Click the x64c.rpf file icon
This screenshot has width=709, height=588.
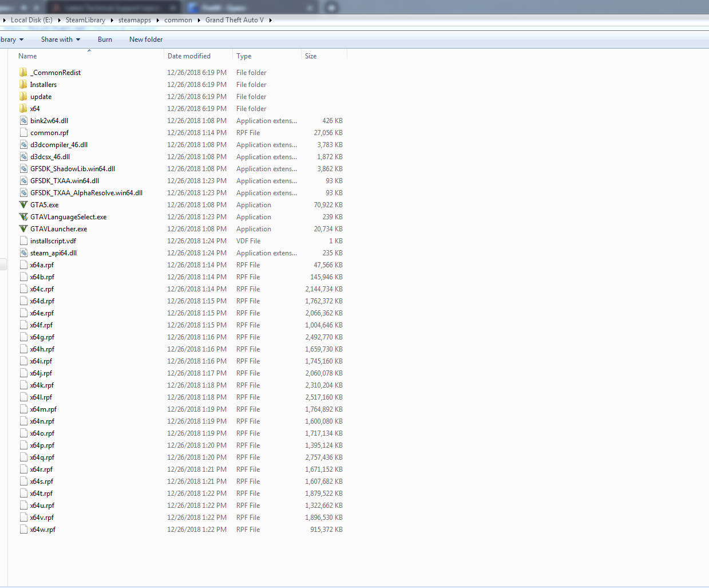coord(23,289)
